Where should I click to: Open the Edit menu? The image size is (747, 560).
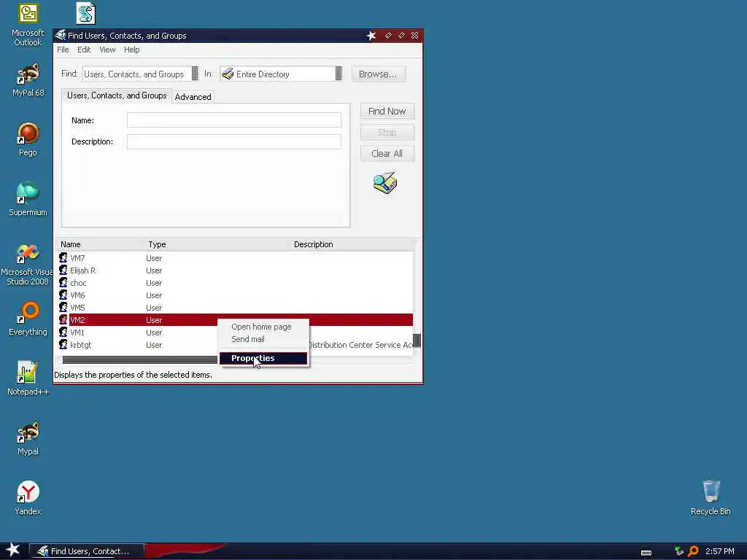(84, 50)
